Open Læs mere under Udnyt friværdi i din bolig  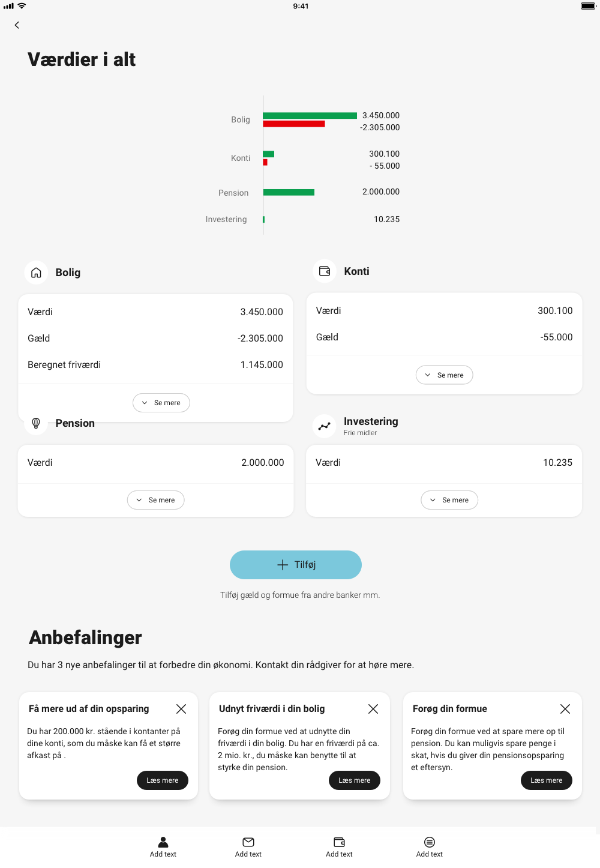[x=354, y=780]
